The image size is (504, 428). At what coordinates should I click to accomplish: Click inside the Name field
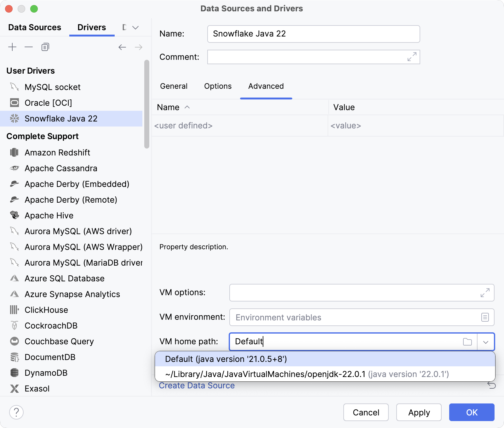pyautogui.click(x=313, y=34)
